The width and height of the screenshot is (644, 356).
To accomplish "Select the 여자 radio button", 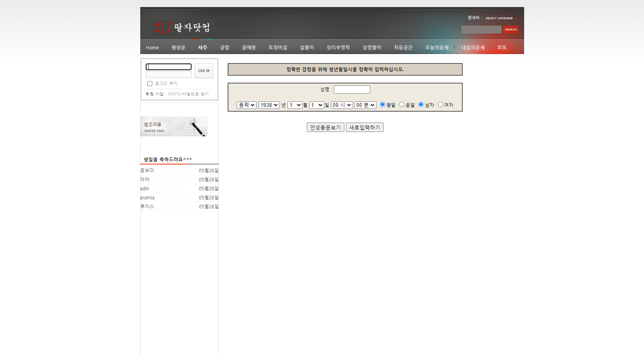I will [440, 105].
